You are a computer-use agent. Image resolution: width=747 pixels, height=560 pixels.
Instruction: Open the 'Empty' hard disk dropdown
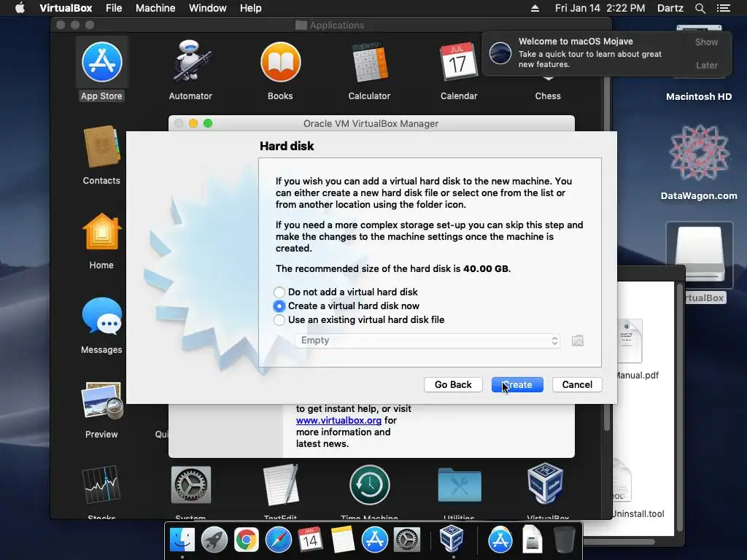(427, 341)
